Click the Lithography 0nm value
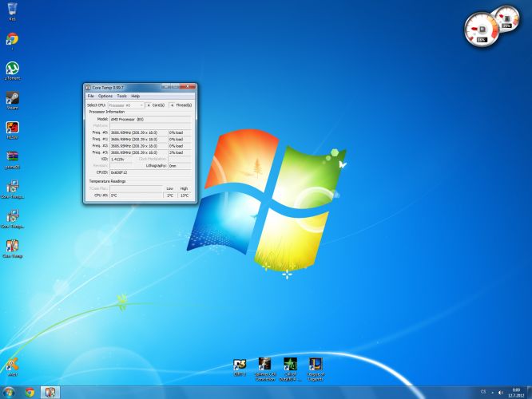Viewport: 532px width, 399px height. [180, 166]
